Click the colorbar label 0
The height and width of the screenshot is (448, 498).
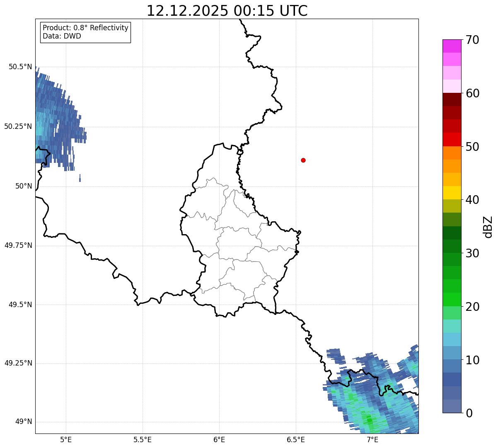pyautogui.click(x=469, y=413)
